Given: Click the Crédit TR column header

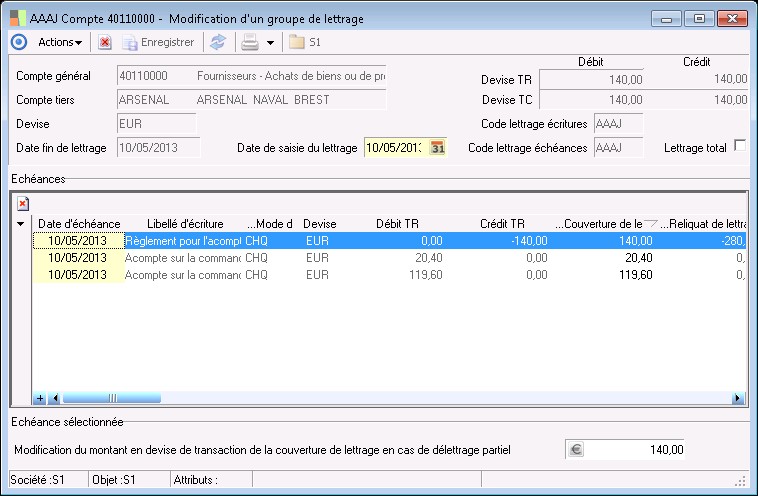Looking at the screenshot, I should (502, 224).
